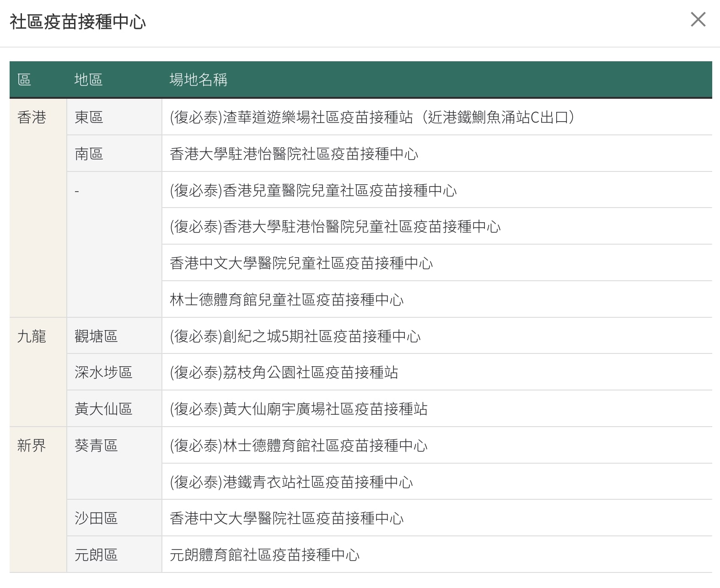720x588 pixels.
Task: Click the 觀塘區 district cell
Action: coord(114,336)
